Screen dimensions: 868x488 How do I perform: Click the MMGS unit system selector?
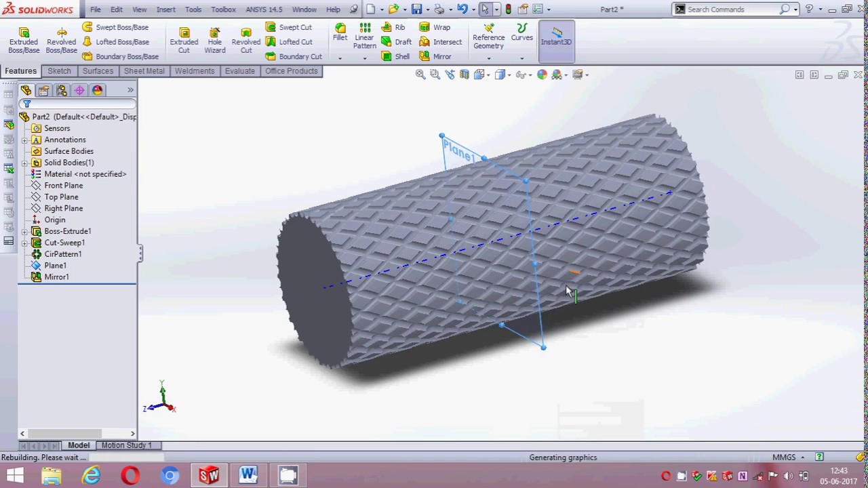[789, 457]
